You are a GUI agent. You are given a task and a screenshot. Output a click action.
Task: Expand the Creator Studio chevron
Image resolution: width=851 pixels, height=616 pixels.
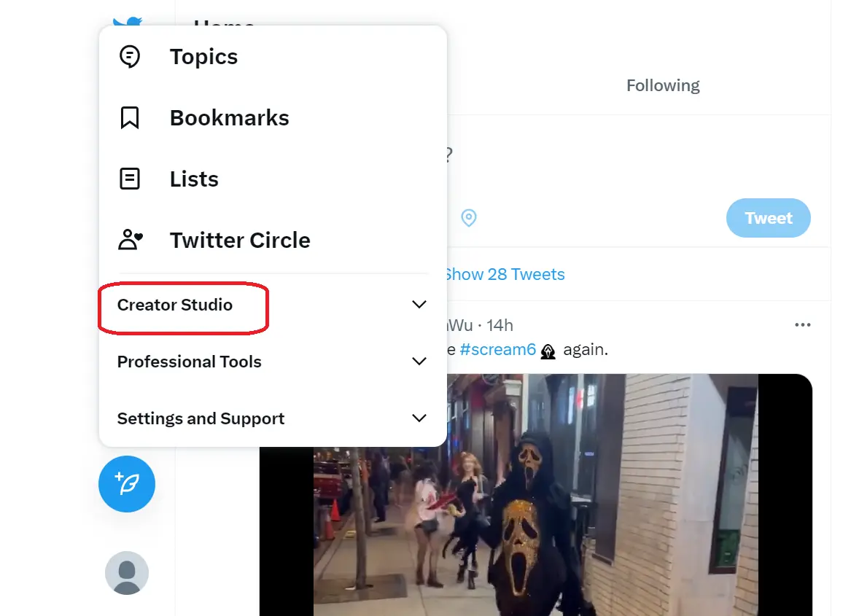point(419,305)
